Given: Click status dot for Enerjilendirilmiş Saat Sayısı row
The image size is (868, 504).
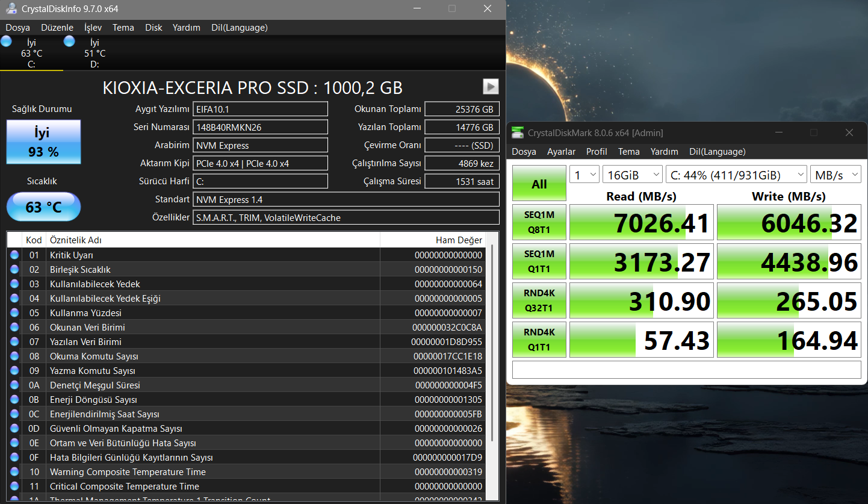Looking at the screenshot, I should (14, 414).
